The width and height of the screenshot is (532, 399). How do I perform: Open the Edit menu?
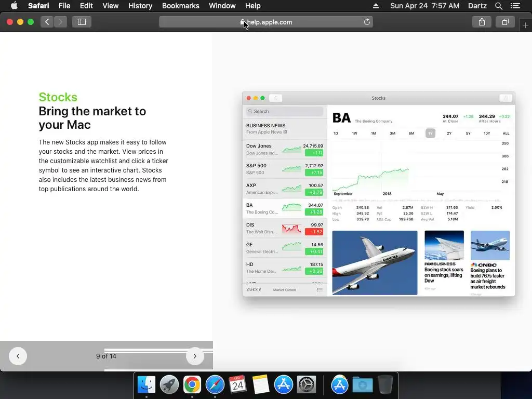[86, 6]
